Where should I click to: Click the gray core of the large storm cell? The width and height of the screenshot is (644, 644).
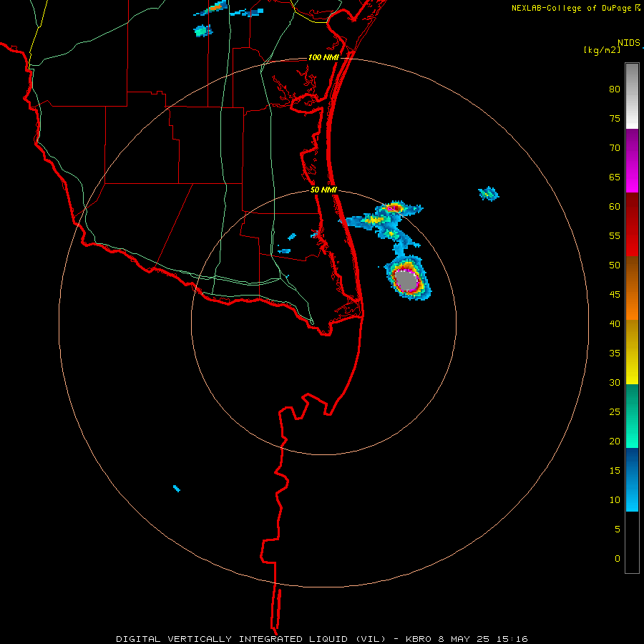tap(406, 280)
